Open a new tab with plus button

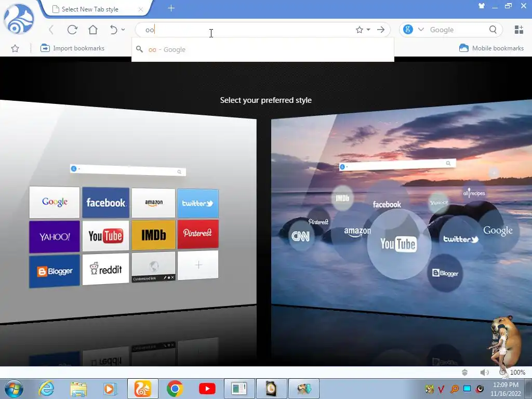tap(171, 8)
